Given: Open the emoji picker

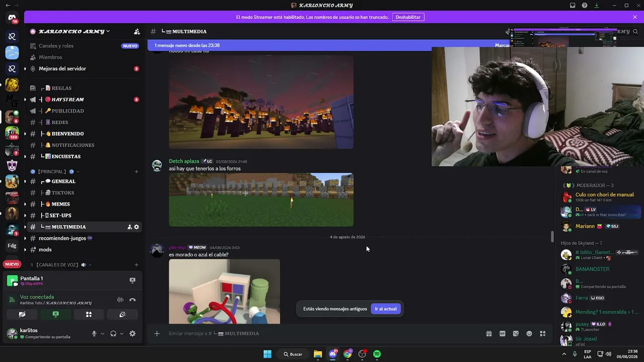Looking at the screenshot, I should (x=529, y=333).
